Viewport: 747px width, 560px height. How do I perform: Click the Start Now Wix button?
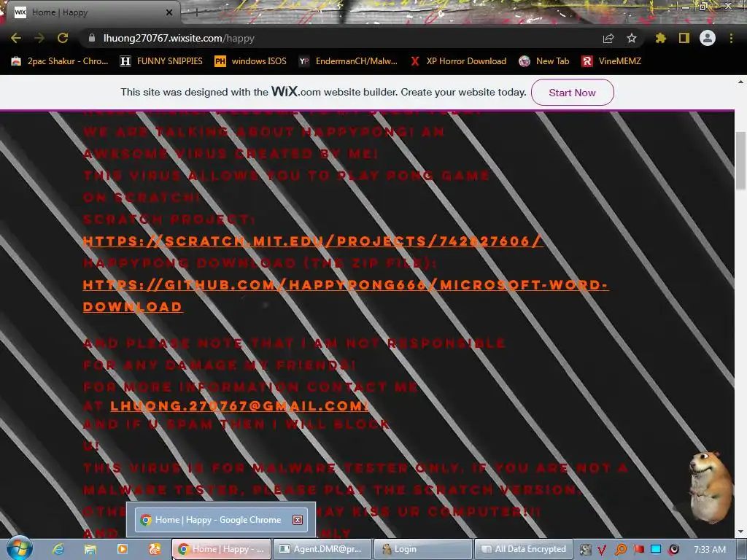pyautogui.click(x=572, y=93)
